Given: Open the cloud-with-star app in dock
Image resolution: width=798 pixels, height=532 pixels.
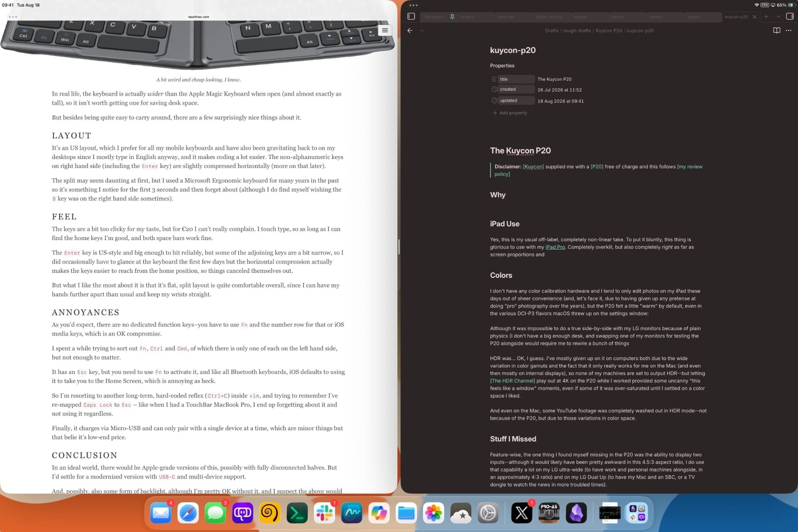Looking at the screenshot, I should [x=461, y=513].
